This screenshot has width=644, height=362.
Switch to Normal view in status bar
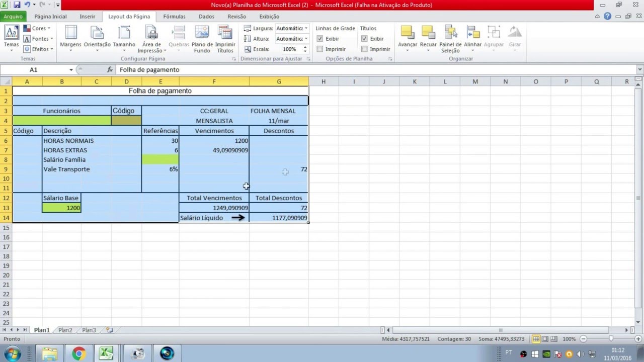tap(536, 339)
